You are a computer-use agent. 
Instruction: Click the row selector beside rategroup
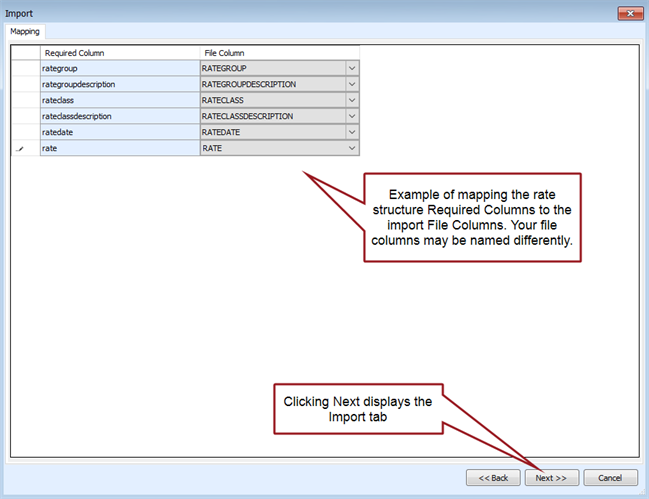(24, 69)
